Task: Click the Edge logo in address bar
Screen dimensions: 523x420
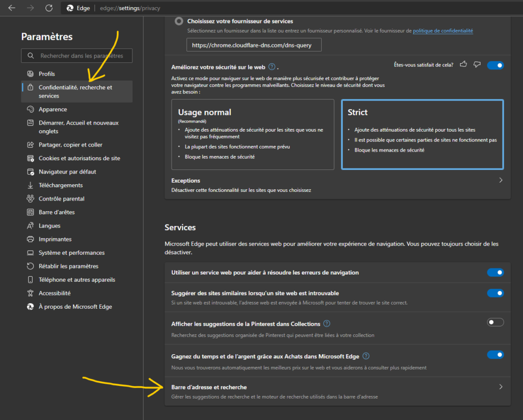Action: [x=69, y=8]
